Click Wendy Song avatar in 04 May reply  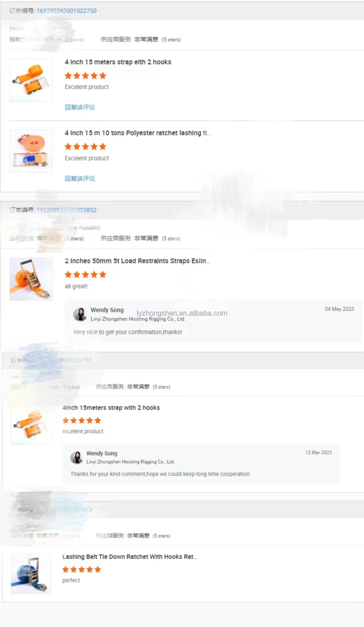coord(80,314)
